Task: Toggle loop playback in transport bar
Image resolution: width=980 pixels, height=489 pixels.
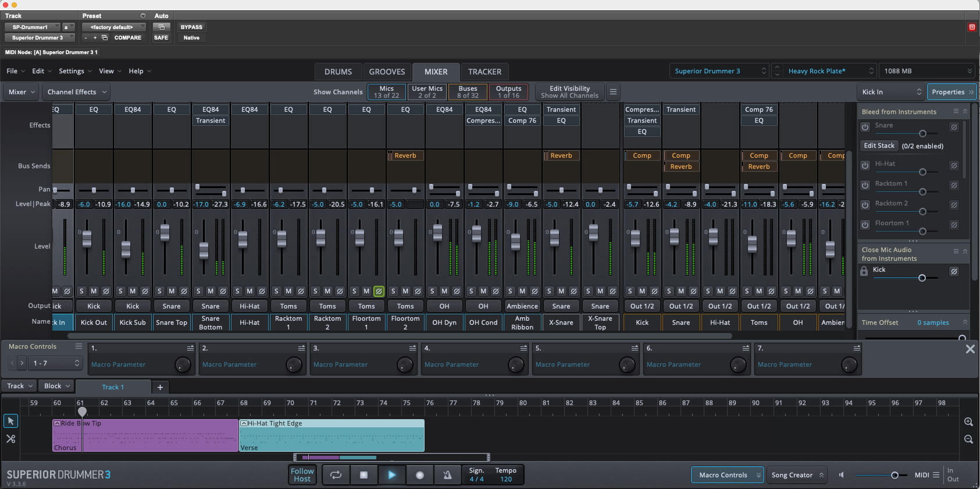Action: pos(336,475)
